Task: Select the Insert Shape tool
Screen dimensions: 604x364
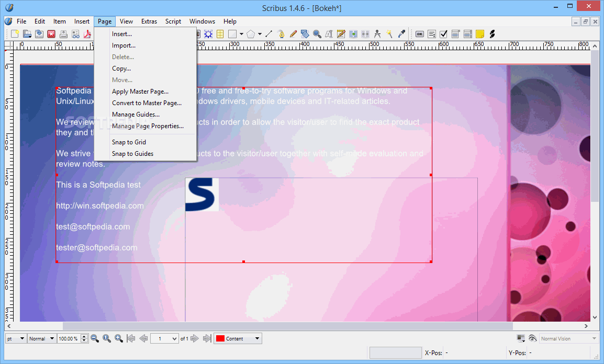Action: [x=232, y=34]
